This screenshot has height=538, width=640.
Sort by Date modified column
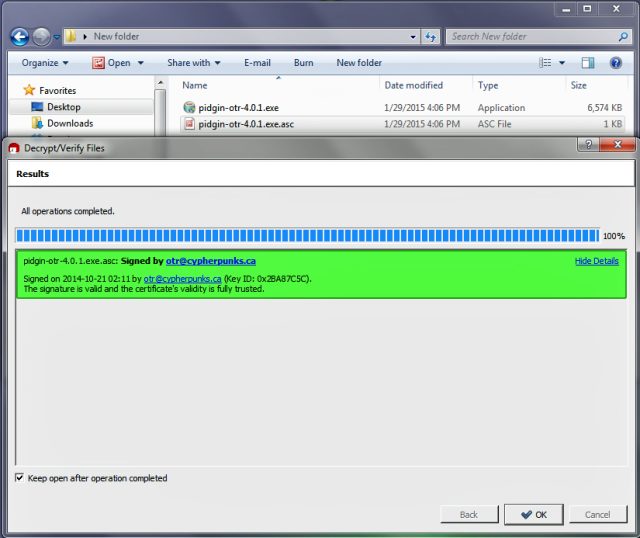click(x=413, y=85)
